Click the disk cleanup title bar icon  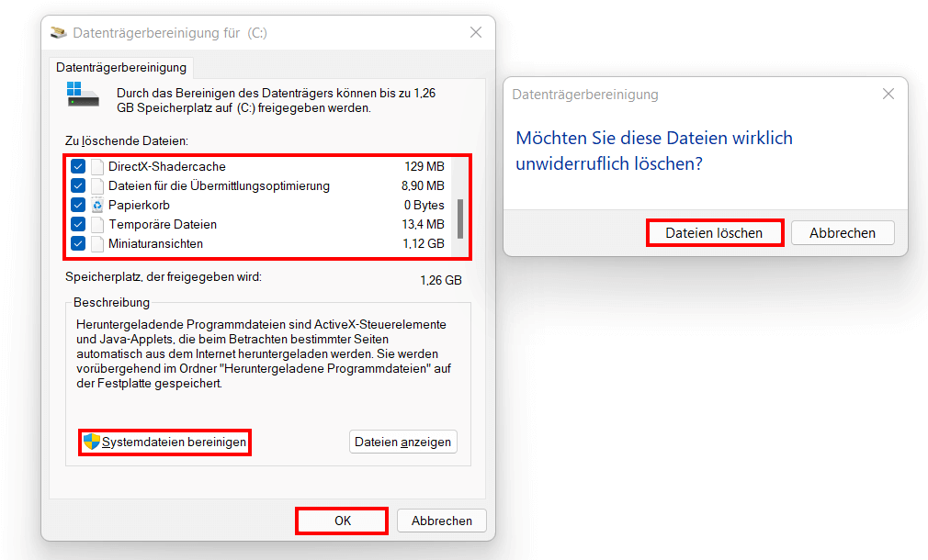click(59, 32)
